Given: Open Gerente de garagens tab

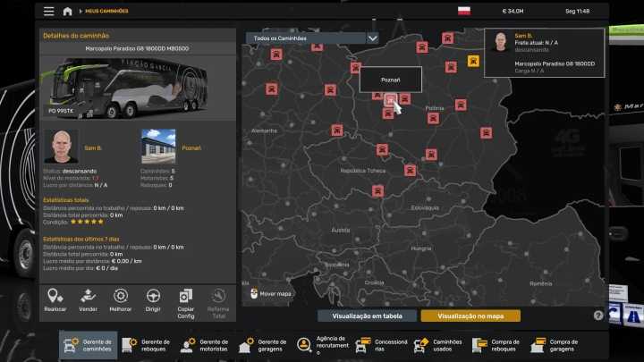Looking at the screenshot, I should (263, 345).
